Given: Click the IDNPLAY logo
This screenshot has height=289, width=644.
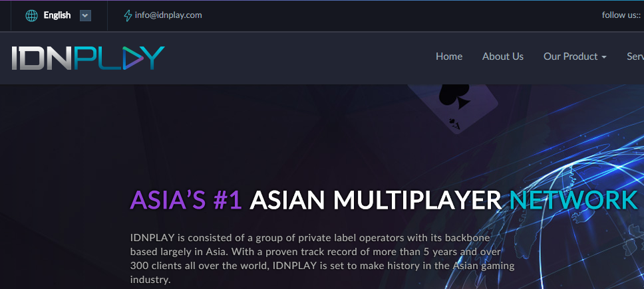Looking at the screenshot, I should pyautogui.click(x=88, y=58).
